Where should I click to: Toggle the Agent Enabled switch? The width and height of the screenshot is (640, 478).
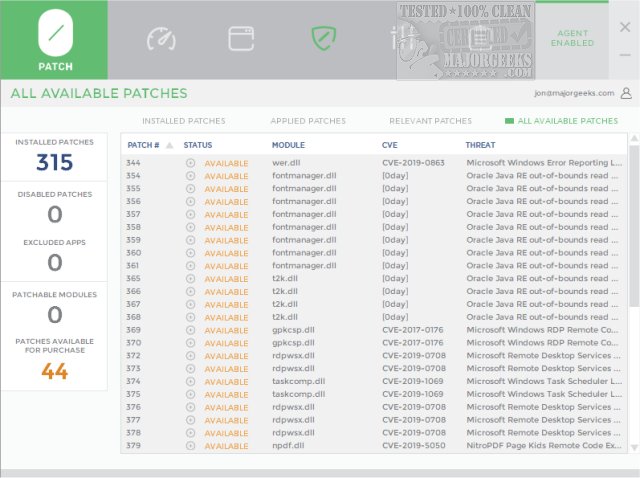[x=572, y=39]
